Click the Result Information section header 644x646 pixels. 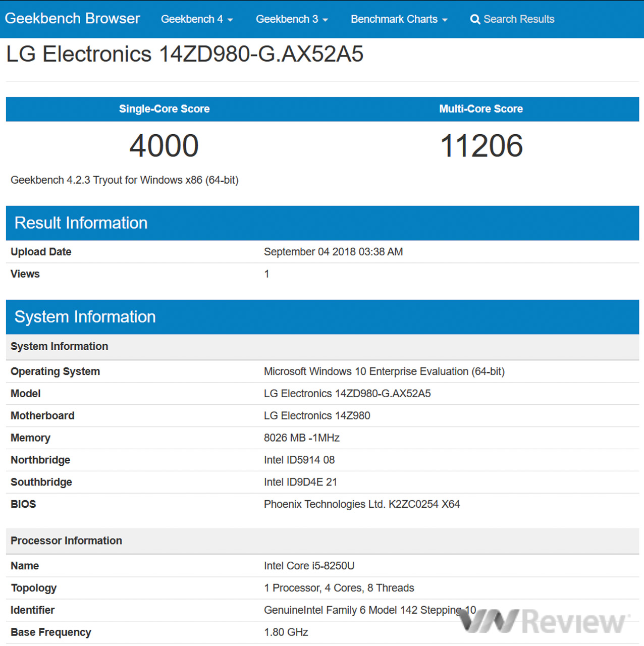(x=323, y=223)
